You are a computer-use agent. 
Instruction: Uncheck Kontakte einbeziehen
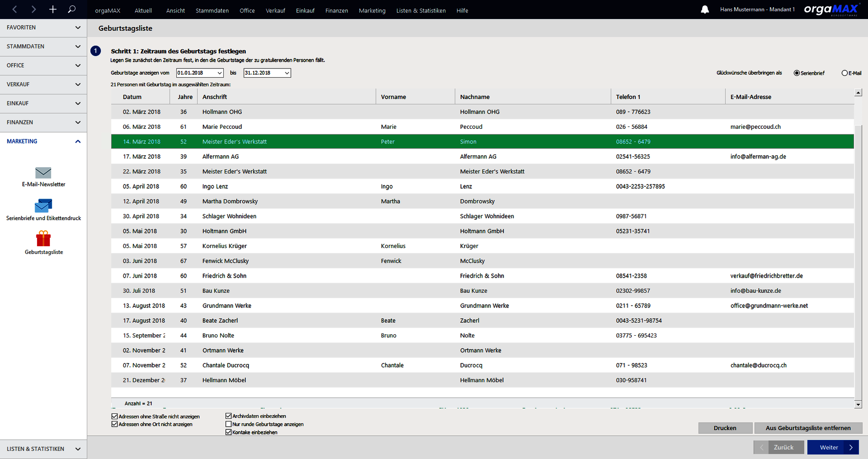pyautogui.click(x=228, y=432)
